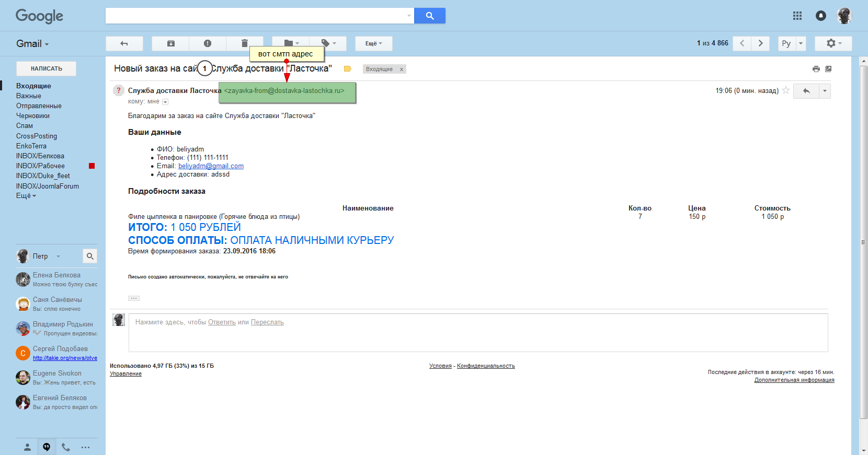Open chat with Владимир Родькин

pyautogui.click(x=56, y=329)
